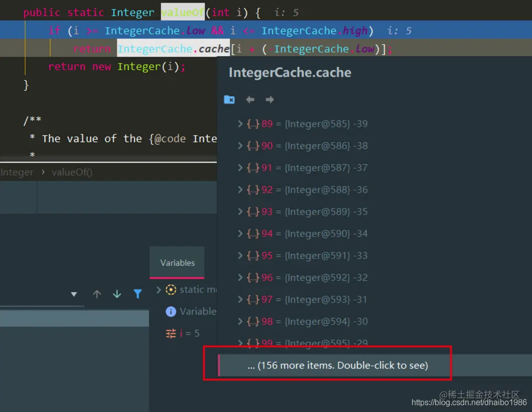Go back with the left arrow icon
The image size is (532, 412).
coord(250,100)
